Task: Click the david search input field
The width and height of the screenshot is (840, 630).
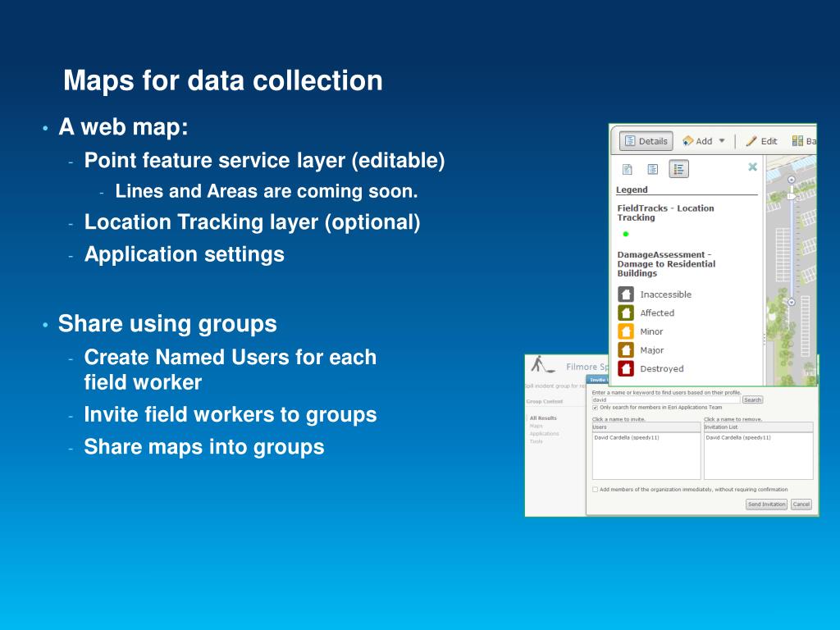Action: [666, 399]
